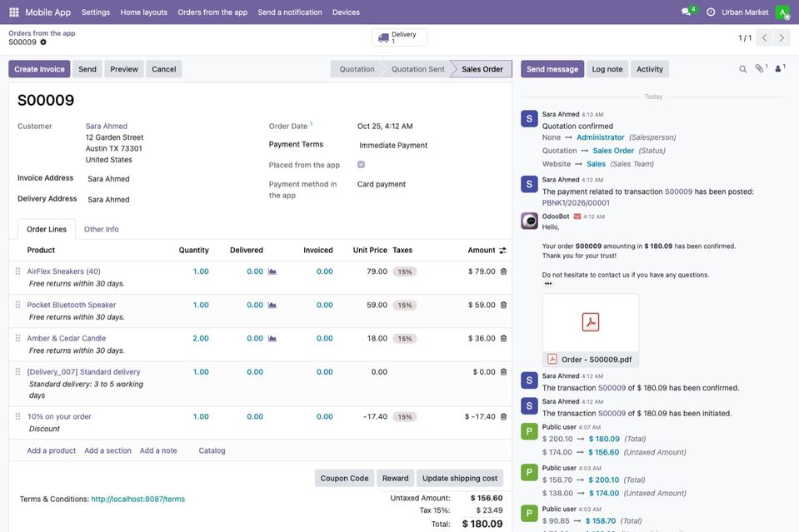Click the Preview button
799x532 pixels.
click(124, 69)
